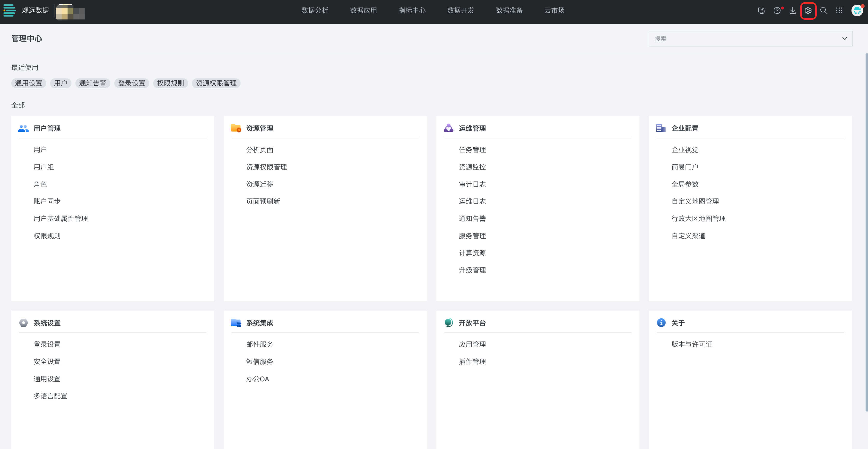
Task: Open the help question-mark icon
Action: click(x=777, y=10)
